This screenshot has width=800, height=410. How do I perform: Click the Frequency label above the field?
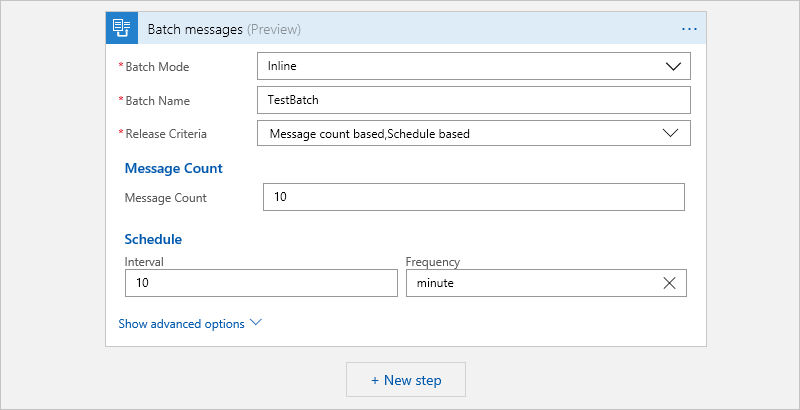432,262
